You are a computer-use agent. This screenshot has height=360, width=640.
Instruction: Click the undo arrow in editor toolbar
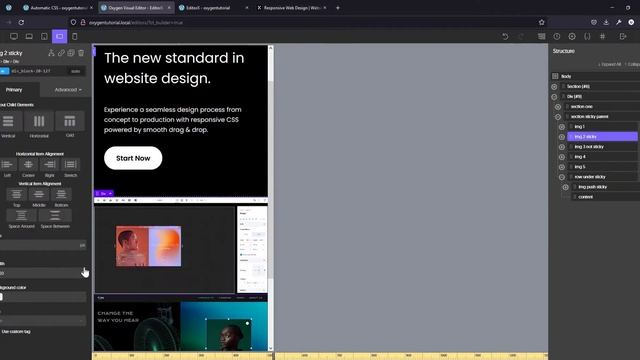[x=505, y=36]
